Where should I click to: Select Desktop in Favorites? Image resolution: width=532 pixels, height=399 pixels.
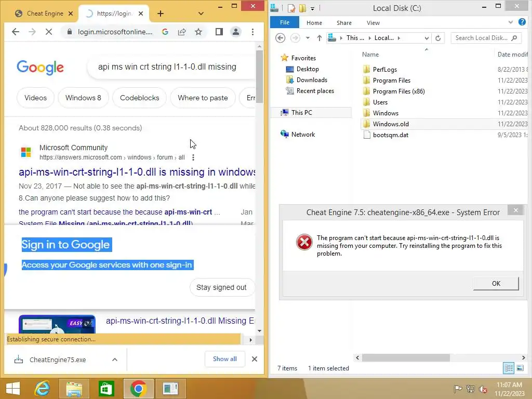tap(308, 69)
